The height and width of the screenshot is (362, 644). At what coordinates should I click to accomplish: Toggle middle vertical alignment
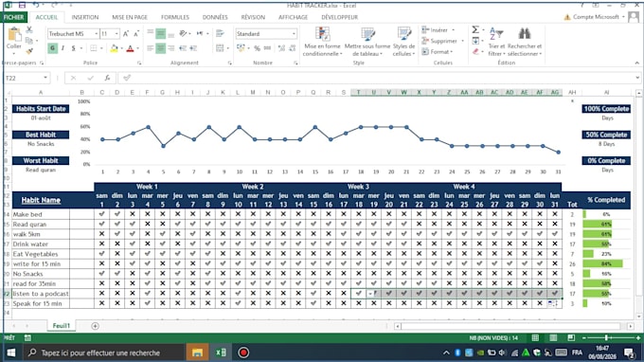coord(161,34)
